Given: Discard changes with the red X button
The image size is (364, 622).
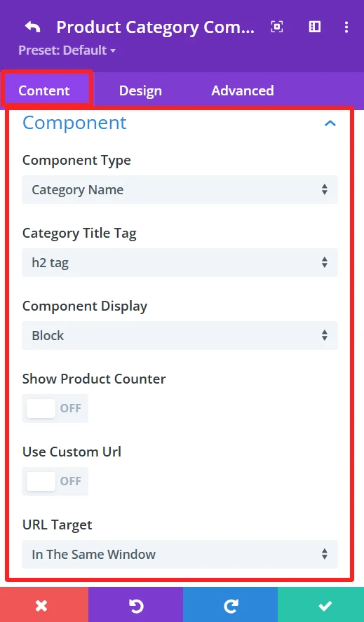Looking at the screenshot, I should coord(41,606).
